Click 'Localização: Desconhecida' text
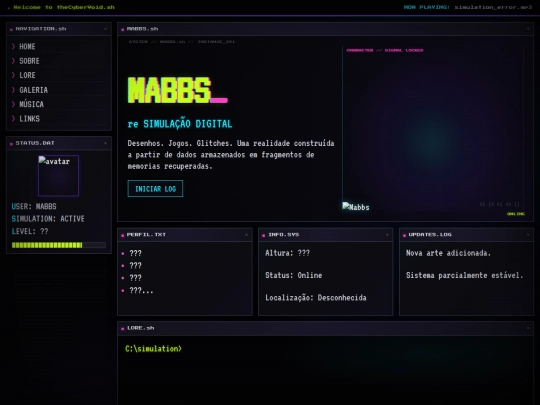Screen dimensions: 540x405 tap(316, 298)
